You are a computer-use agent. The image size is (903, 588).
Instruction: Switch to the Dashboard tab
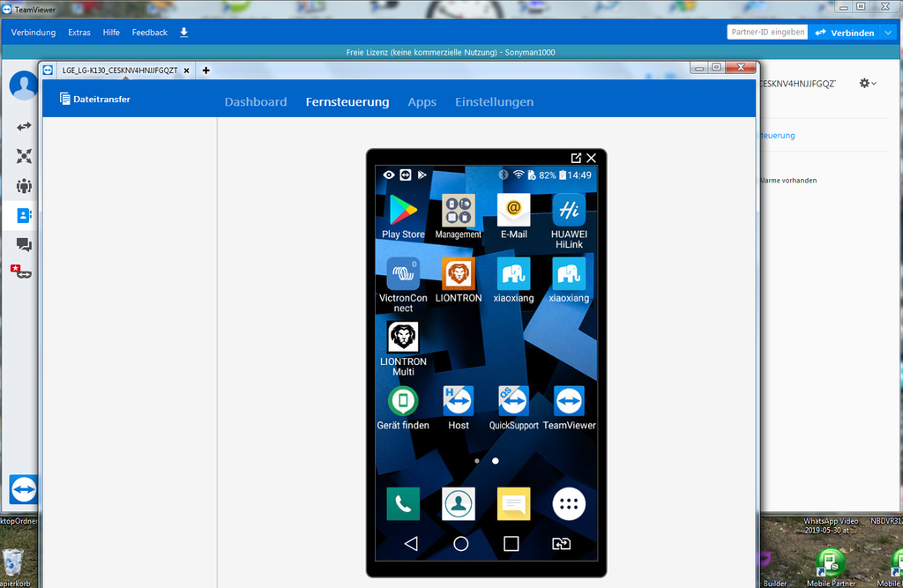pos(256,102)
